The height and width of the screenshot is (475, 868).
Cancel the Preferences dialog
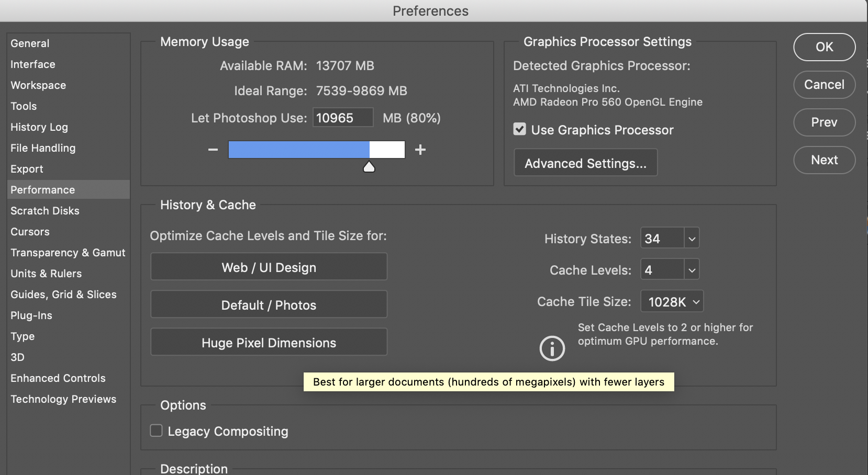click(x=824, y=84)
